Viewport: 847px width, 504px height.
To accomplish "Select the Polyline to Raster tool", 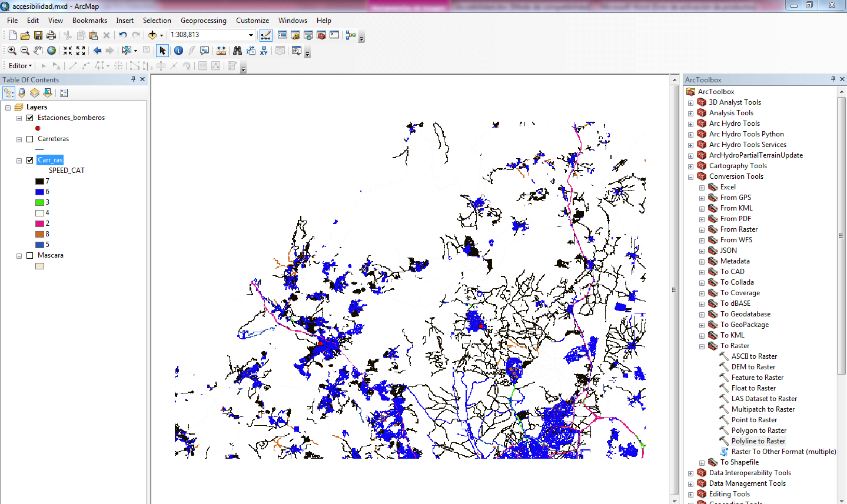I will [758, 441].
